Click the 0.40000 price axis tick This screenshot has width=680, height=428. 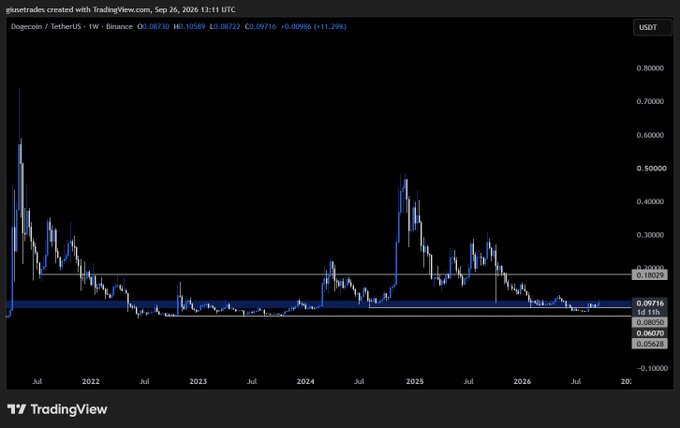tap(650, 201)
